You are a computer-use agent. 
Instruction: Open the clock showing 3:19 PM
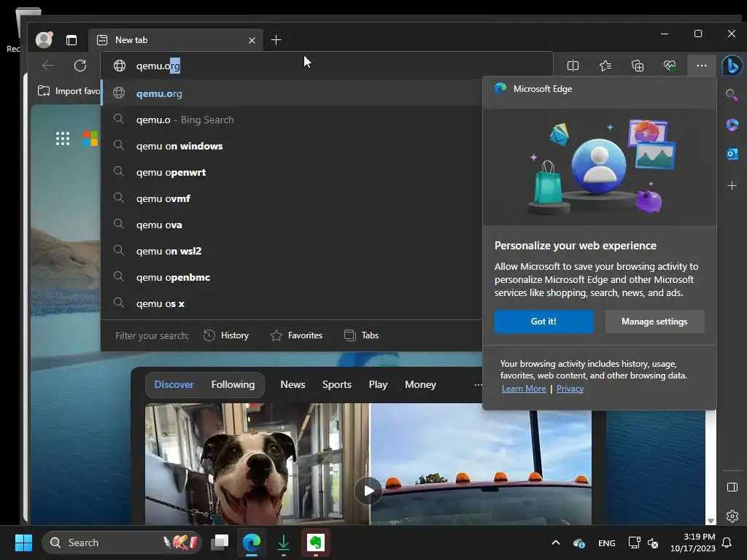click(x=693, y=542)
